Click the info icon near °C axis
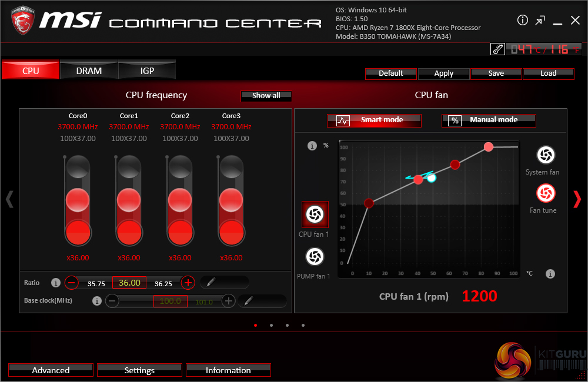The height and width of the screenshot is (382, 588). click(x=550, y=274)
